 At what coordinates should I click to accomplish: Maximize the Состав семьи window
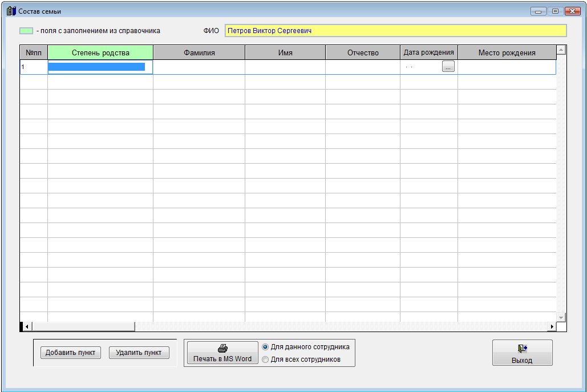pyautogui.click(x=555, y=11)
